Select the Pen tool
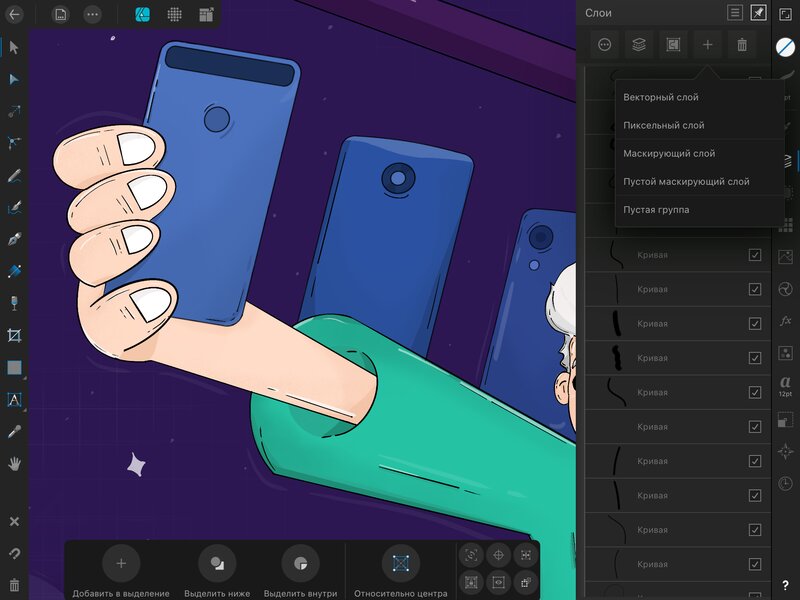This screenshot has height=600, width=800. pos(14,239)
